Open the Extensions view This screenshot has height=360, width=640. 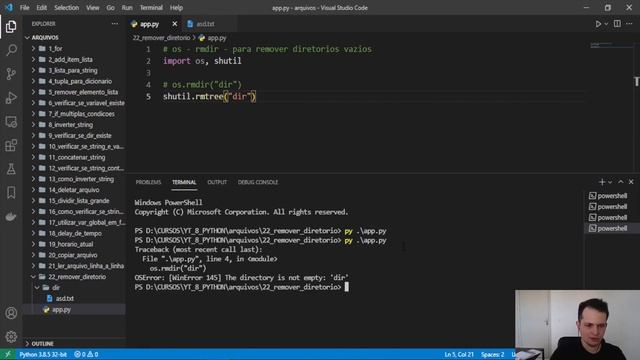click(x=11, y=145)
